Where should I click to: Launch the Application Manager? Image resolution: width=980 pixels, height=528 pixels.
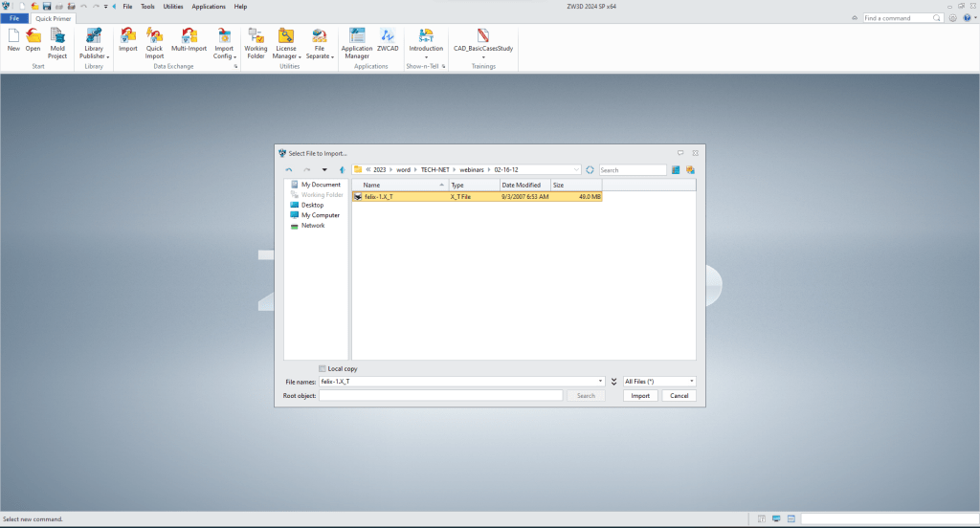357,43
